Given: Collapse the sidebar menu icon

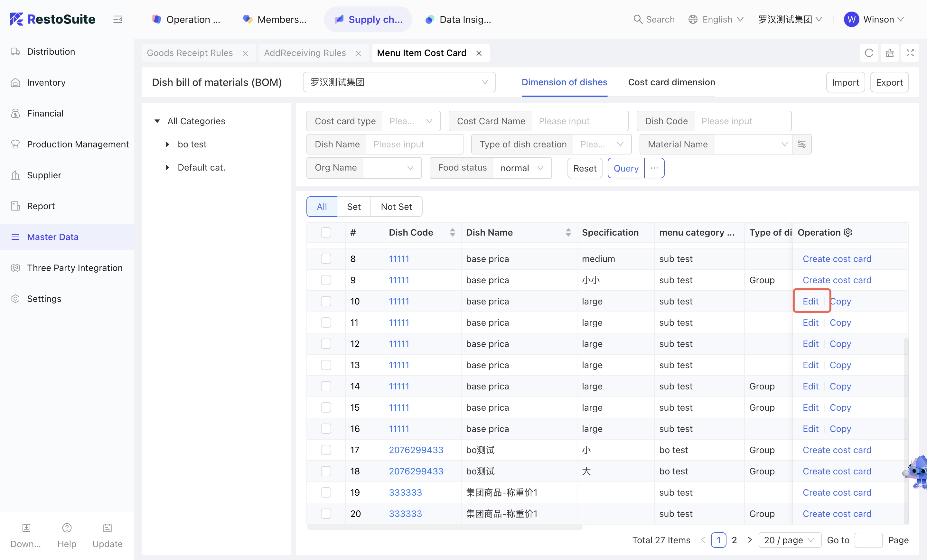Looking at the screenshot, I should tap(118, 19).
